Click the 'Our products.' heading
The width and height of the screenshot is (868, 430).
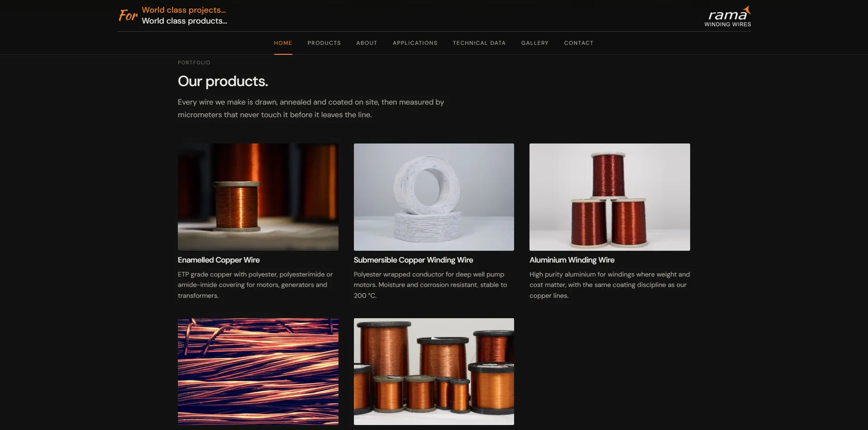point(223,81)
